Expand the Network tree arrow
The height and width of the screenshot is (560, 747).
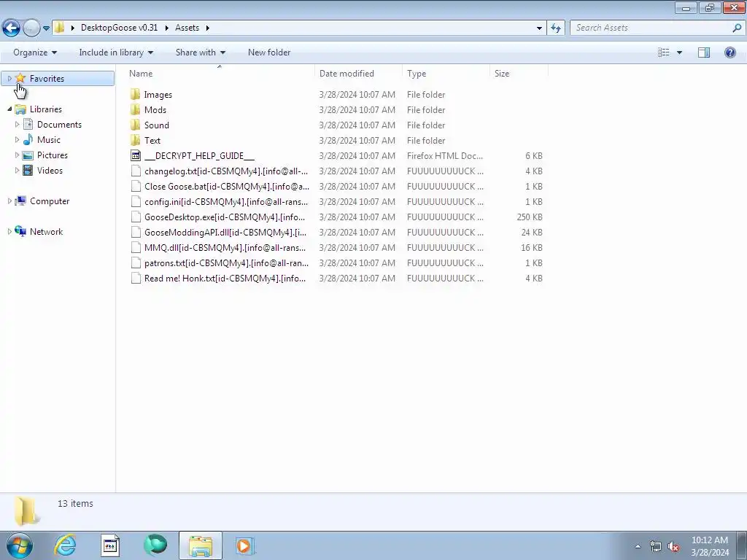9,231
